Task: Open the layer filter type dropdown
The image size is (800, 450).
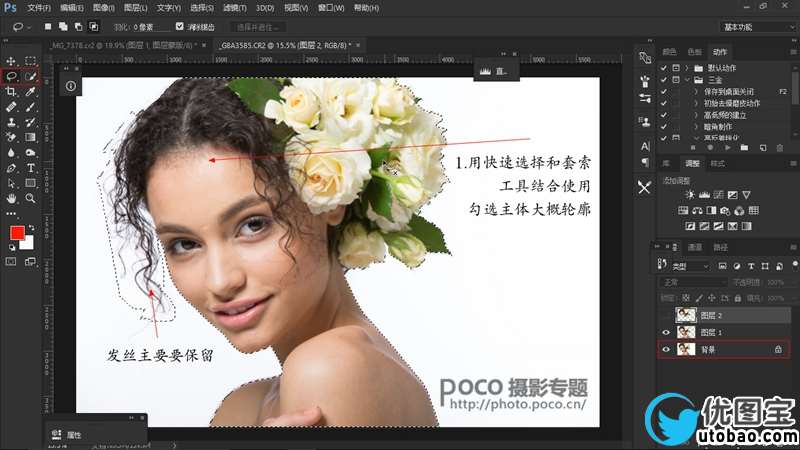Action: [x=691, y=266]
